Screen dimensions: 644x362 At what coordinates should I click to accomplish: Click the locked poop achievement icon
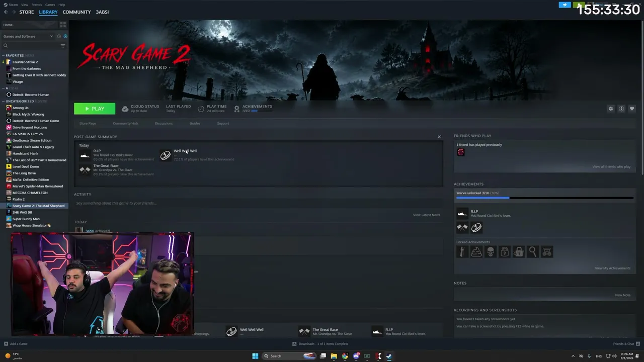(x=476, y=252)
